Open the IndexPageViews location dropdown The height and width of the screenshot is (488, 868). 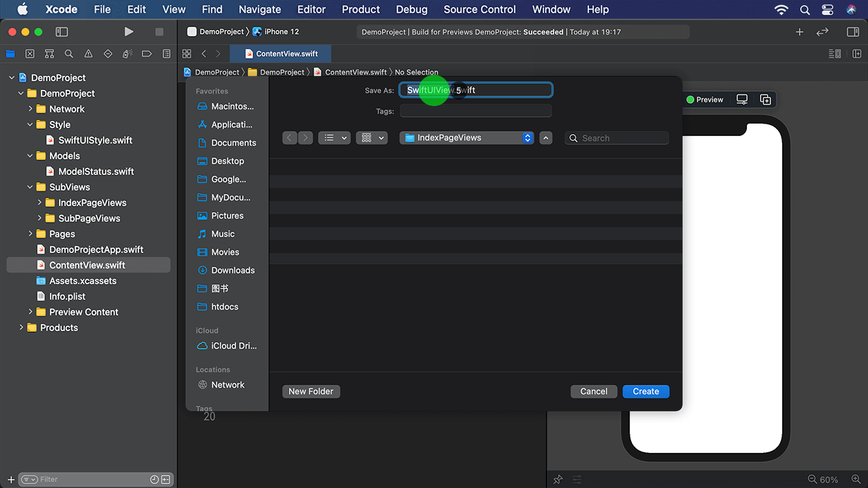pos(467,138)
